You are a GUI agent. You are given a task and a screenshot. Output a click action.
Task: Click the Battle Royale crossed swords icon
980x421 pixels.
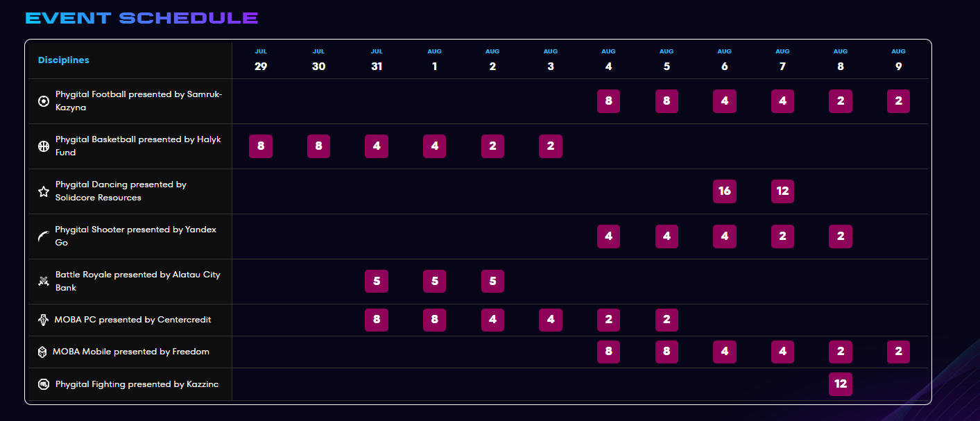(44, 281)
